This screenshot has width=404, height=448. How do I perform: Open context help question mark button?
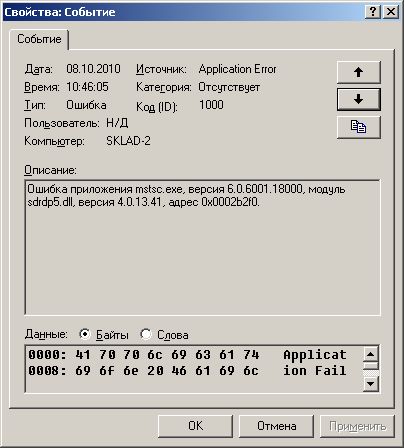pos(373,12)
